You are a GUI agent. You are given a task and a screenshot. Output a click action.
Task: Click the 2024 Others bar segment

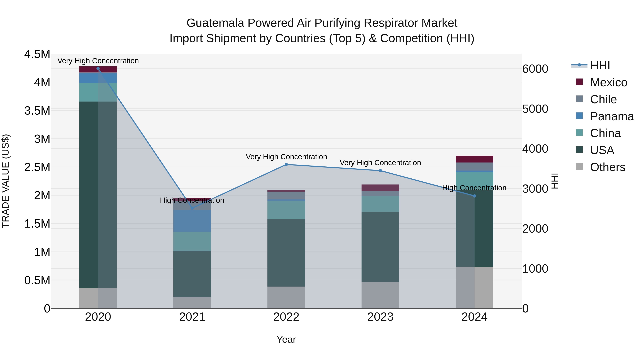point(474,288)
